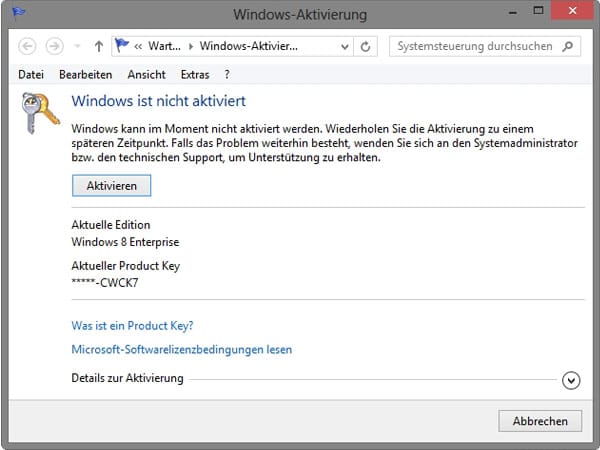Click the flag icon in address bar
The width and height of the screenshot is (600, 450).
tap(122, 46)
